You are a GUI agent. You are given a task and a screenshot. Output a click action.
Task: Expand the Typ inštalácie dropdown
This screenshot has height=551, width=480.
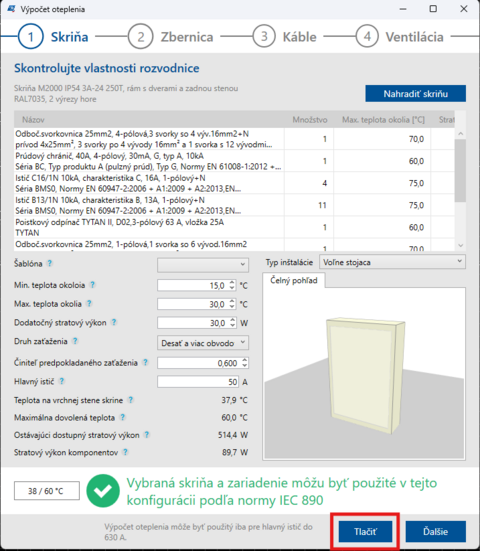[x=392, y=262]
